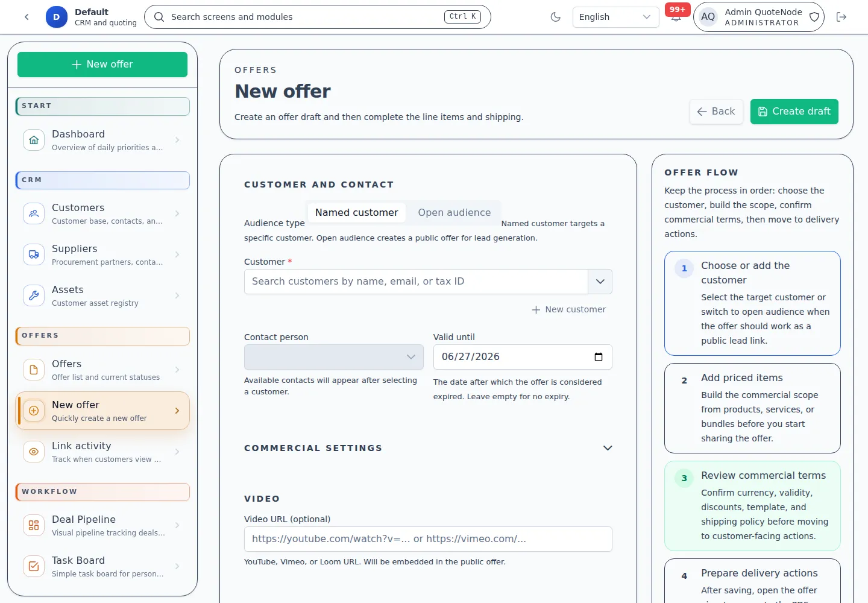This screenshot has height=603, width=868.
Task: Open Link activity eye icon
Action: 34,452
